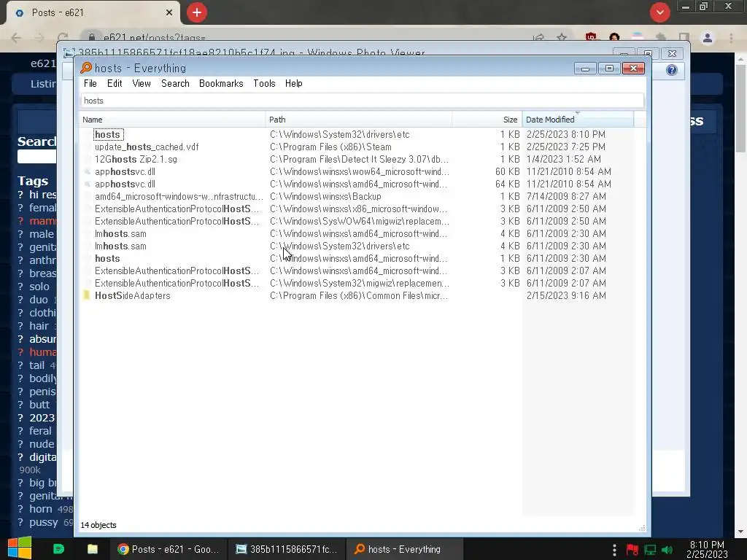
Task: Click the network tray icon
Action: [650, 550]
